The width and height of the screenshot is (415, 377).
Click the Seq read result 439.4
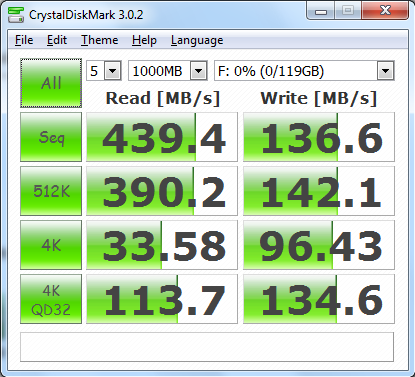click(x=162, y=137)
